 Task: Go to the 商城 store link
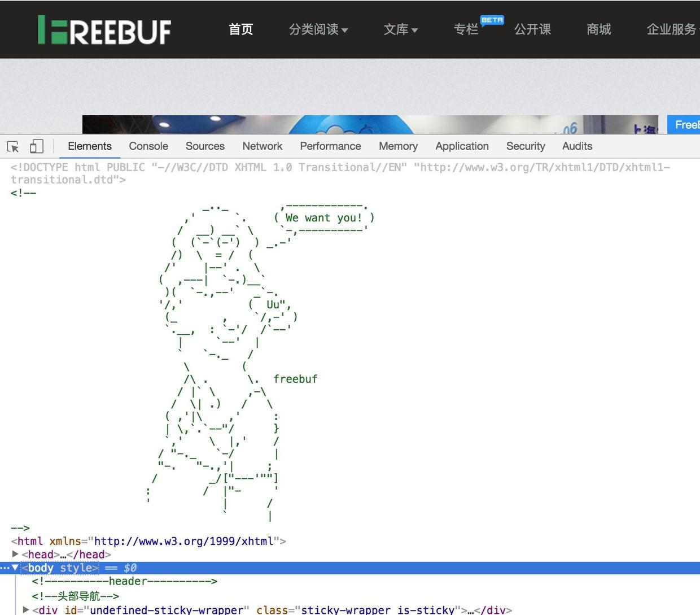tap(599, 29)
